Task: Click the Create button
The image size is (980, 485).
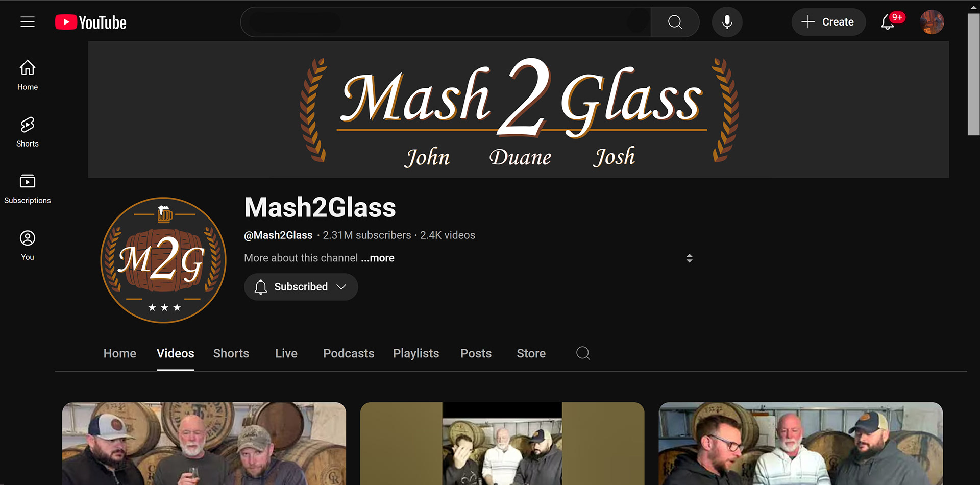Action: pos(828,22)
